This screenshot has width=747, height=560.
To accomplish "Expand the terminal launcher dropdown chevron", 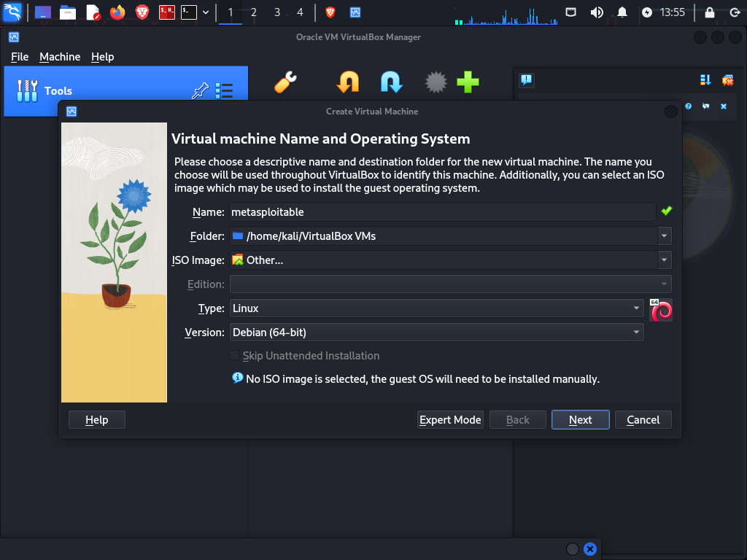I will click(x=206, y=12).
